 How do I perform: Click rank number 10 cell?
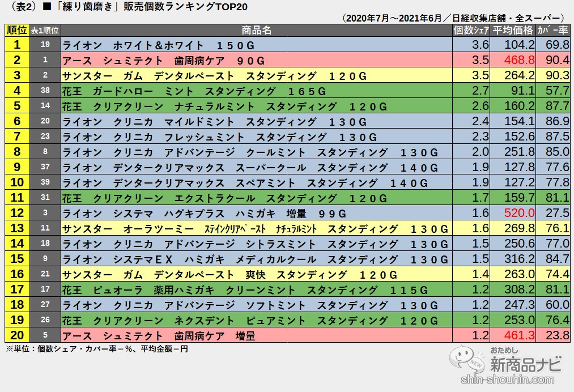(x=17, y=182)
